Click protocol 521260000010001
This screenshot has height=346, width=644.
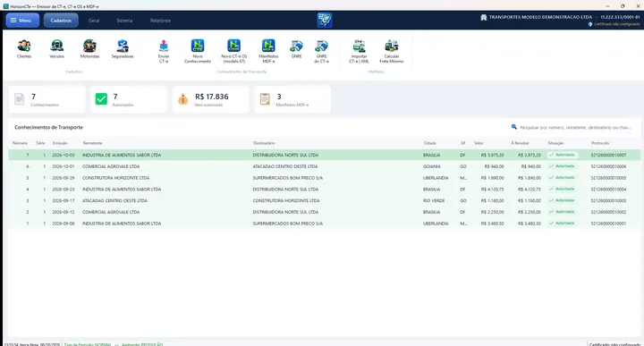pyautogui.click(x=608, y=224)
